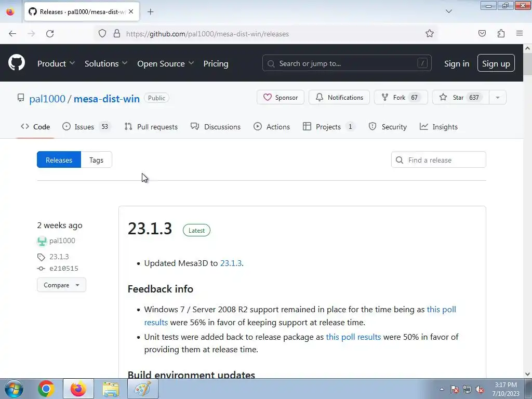The width and height of the screenshot is (532, 399).
Task: Open commit e210515 link
Action: point(64,269)
